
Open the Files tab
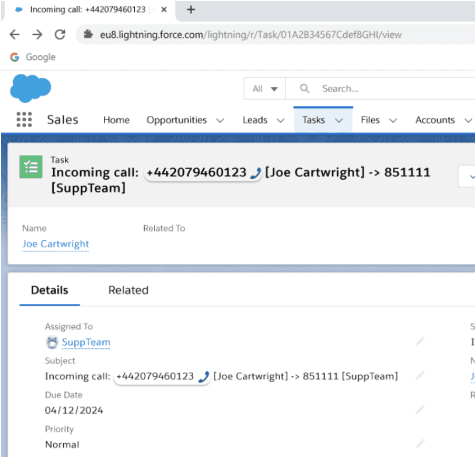(x=370, y=120)
